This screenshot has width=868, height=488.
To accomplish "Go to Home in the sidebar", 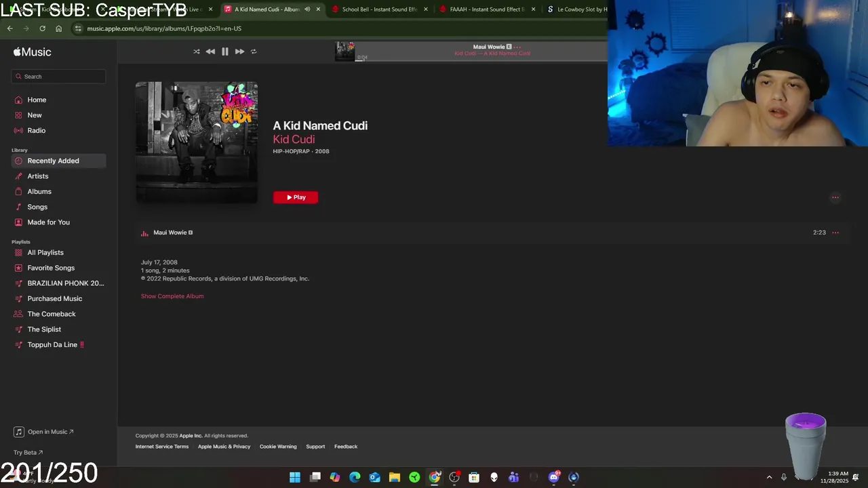I will 37,100.
